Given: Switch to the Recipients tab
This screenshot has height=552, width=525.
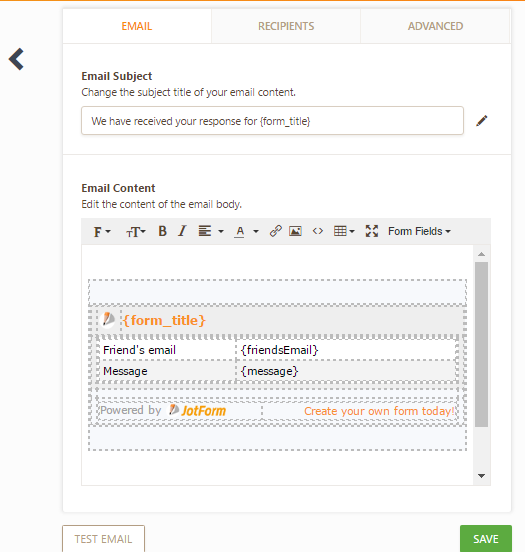Looking at the screenshot, I should (286, 26).
